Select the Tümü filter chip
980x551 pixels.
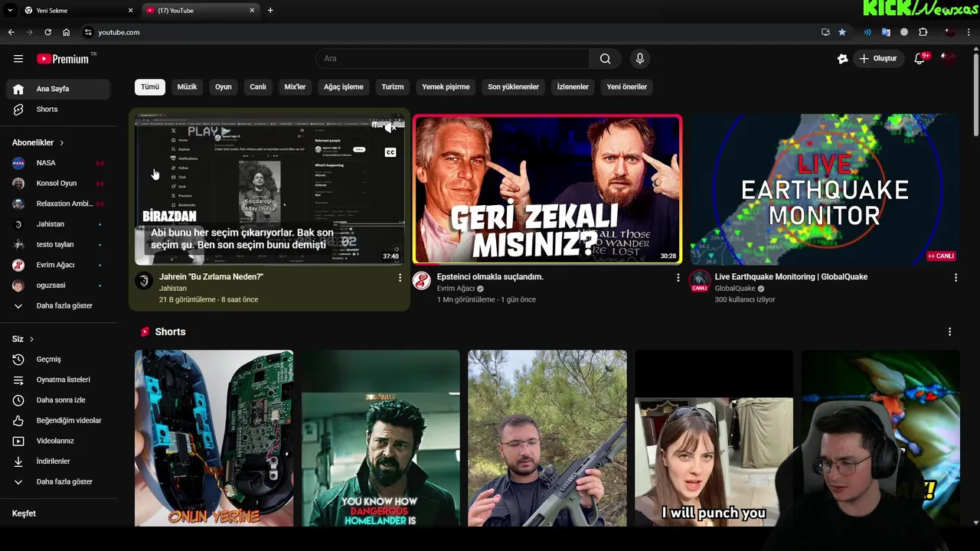[150, 87]
